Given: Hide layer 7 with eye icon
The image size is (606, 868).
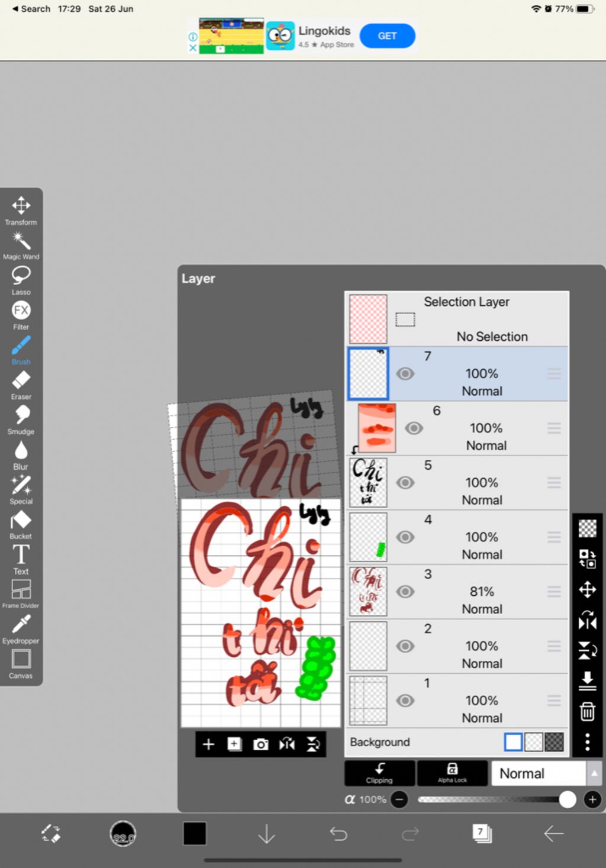Looking at the screenshot, I should tap(405, 373).
